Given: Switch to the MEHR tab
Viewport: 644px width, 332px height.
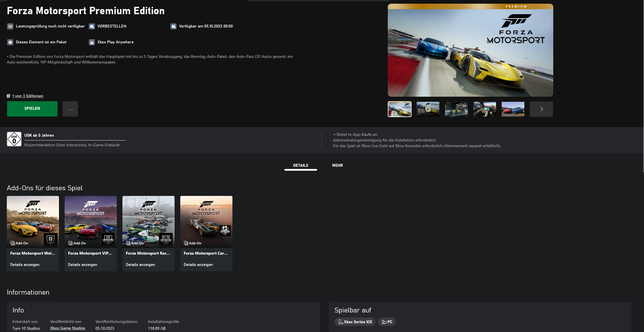Looking at the screenshot, I should [x=337, y=165].
